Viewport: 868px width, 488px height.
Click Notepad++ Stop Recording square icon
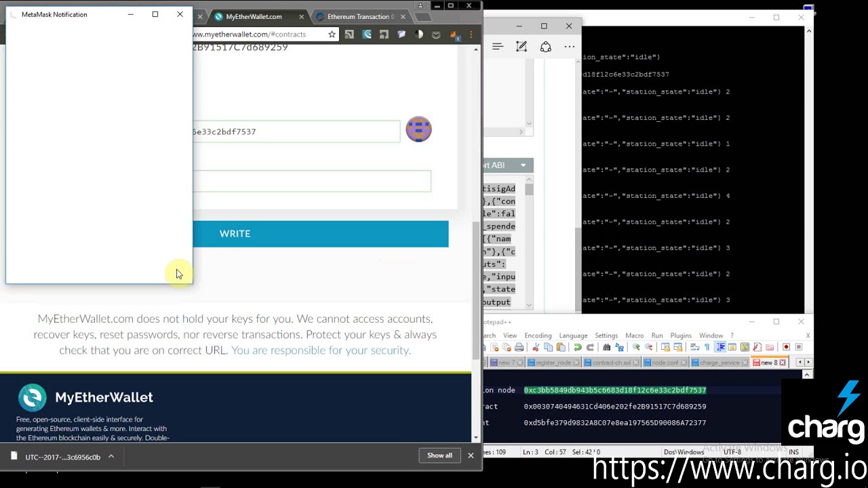tap(799, 347)
